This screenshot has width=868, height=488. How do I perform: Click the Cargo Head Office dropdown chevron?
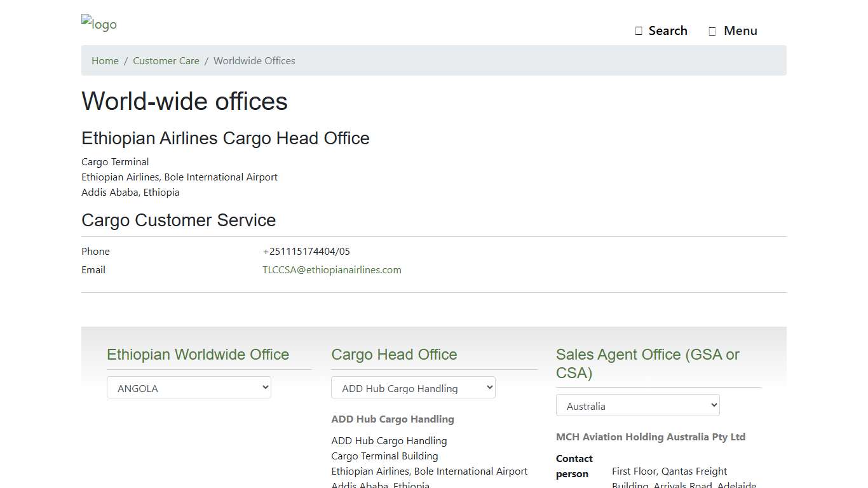487,387
